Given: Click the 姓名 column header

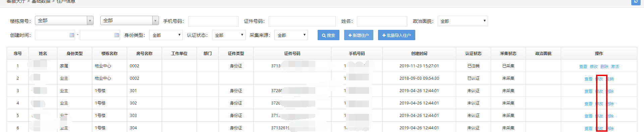Looking at the screenshot, I should point(43,54).
